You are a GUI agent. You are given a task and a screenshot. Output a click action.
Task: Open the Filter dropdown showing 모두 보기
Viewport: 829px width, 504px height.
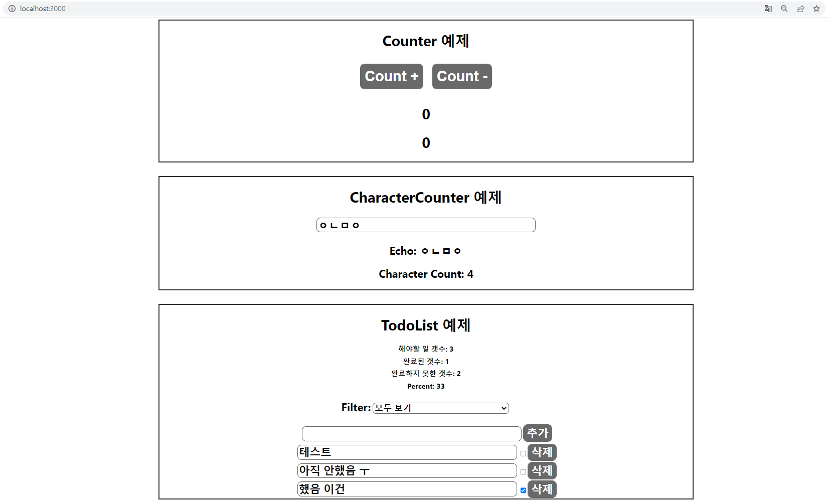pyautogui.click(x=440, y=408)
